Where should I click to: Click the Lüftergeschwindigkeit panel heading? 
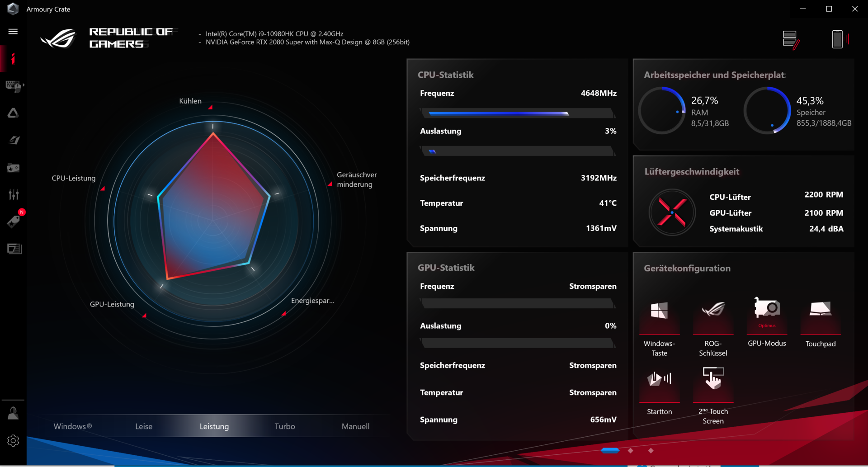coord(692,172)
